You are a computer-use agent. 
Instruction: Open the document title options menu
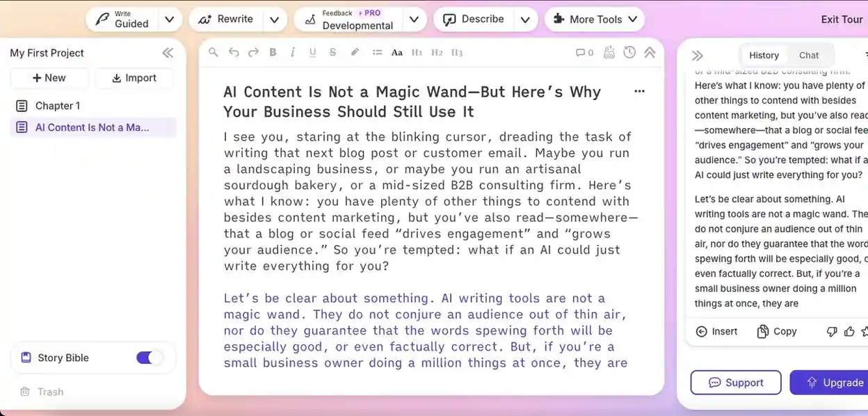tap(639, 91)
